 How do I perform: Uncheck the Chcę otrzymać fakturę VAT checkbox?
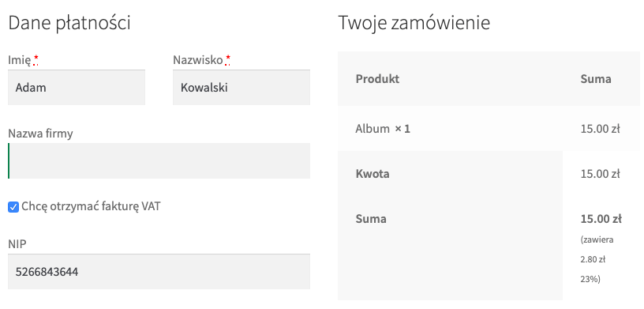click(13, 207)
